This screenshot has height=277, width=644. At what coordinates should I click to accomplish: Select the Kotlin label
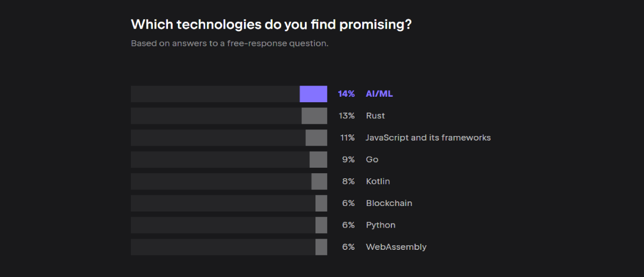(x=378, y=181)
